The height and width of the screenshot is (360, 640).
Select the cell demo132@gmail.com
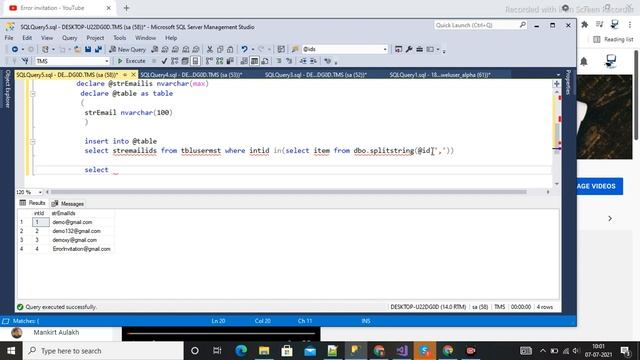pos(81,231)
